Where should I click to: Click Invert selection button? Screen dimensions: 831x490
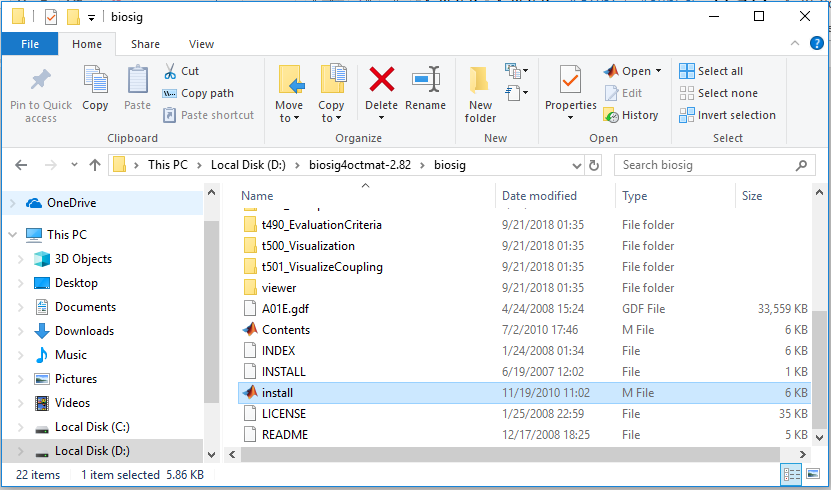(727, 115)
